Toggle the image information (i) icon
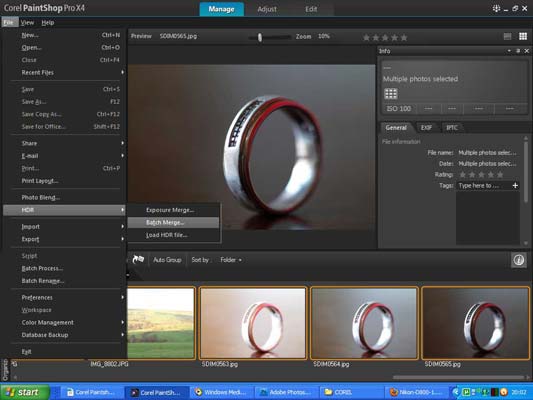533x400 pixels. pyautogui.click(x=518, y=260)
